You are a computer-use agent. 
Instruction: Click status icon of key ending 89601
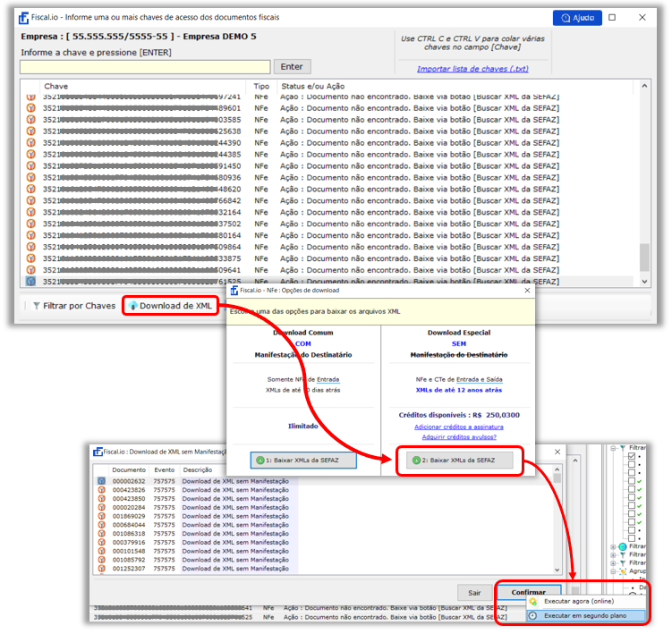(30, 108)
